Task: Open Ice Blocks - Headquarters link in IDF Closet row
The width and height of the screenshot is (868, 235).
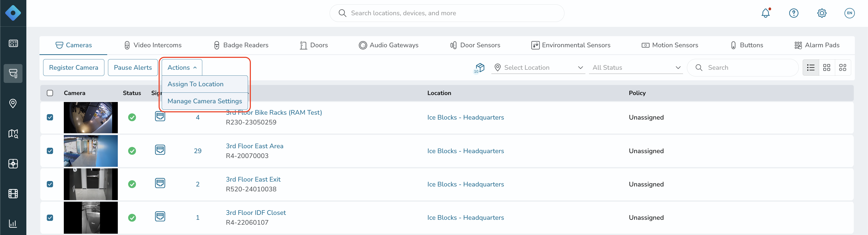Action: [x=466, y=218]
